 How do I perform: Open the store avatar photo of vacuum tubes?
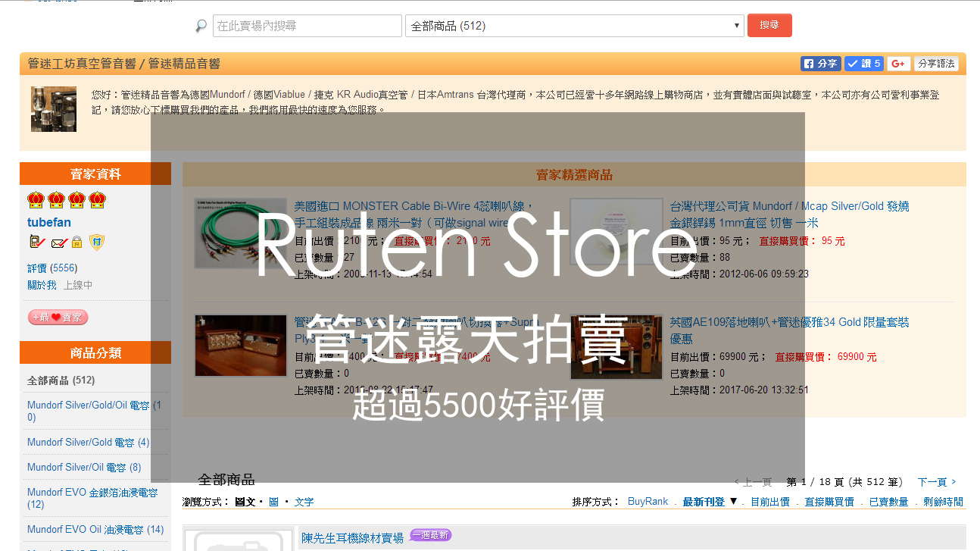[54, 109]
